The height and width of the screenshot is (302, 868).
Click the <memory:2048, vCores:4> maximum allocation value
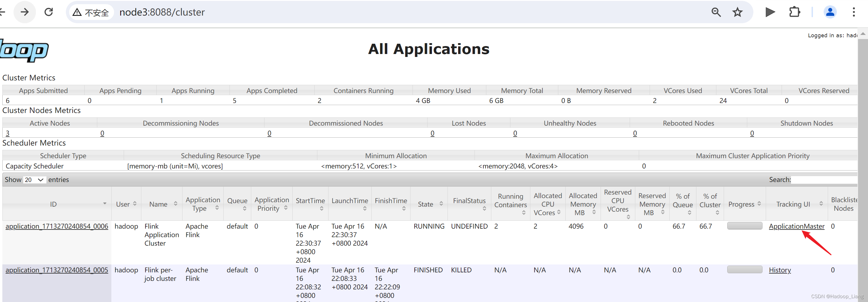[x=518, y=166]
